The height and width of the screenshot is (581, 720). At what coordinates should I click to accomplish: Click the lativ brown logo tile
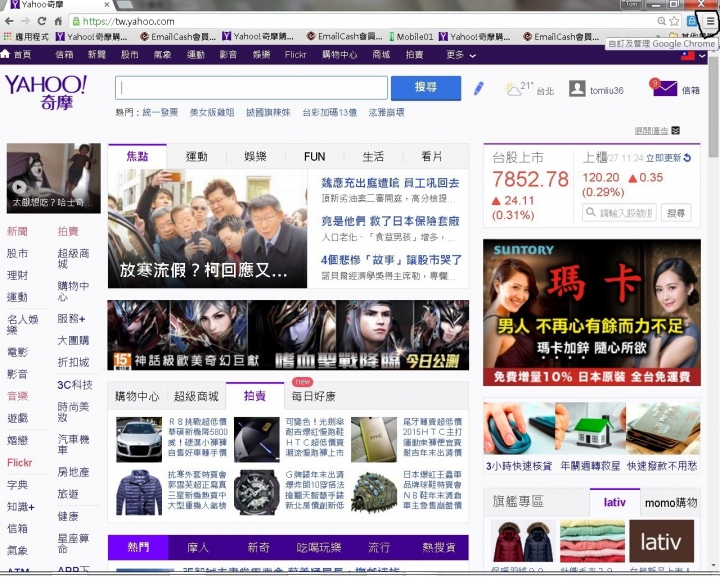[x=661, y=541]
